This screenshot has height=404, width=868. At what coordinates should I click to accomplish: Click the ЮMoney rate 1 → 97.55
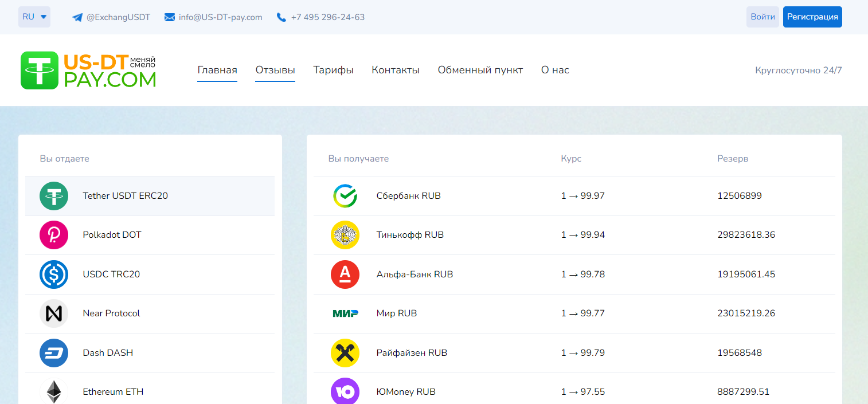582,392
